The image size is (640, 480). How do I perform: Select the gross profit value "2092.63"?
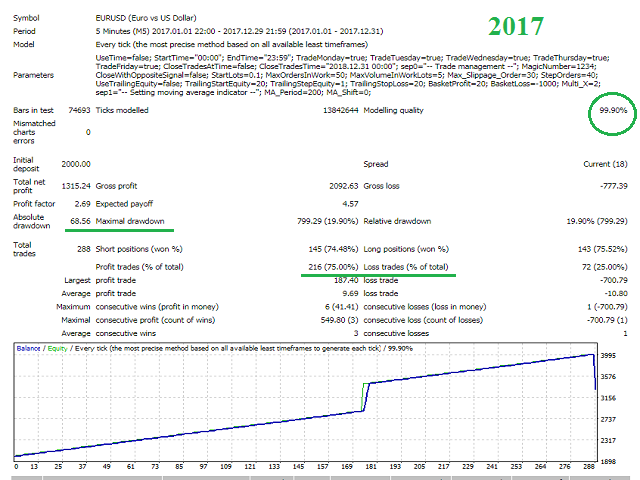point(344,186)
